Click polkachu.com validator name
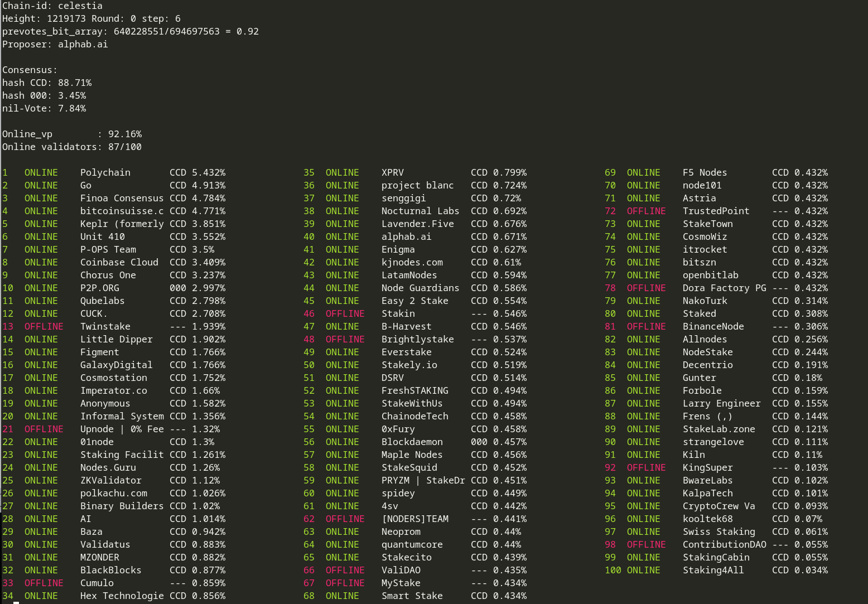 [x=114, y=493]
